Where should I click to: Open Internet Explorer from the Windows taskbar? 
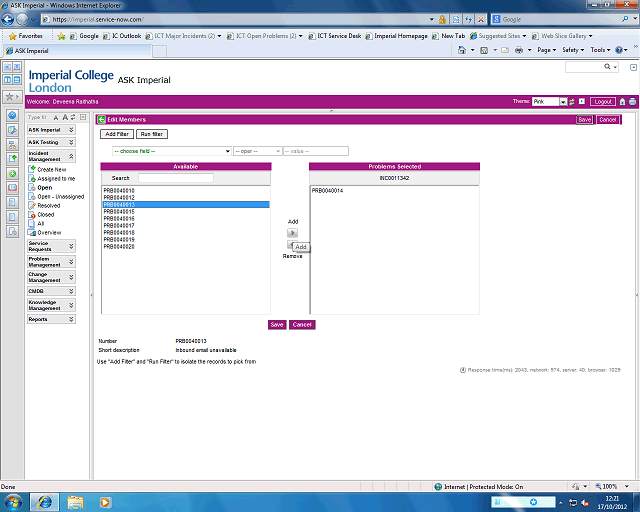tap(44, 501)
